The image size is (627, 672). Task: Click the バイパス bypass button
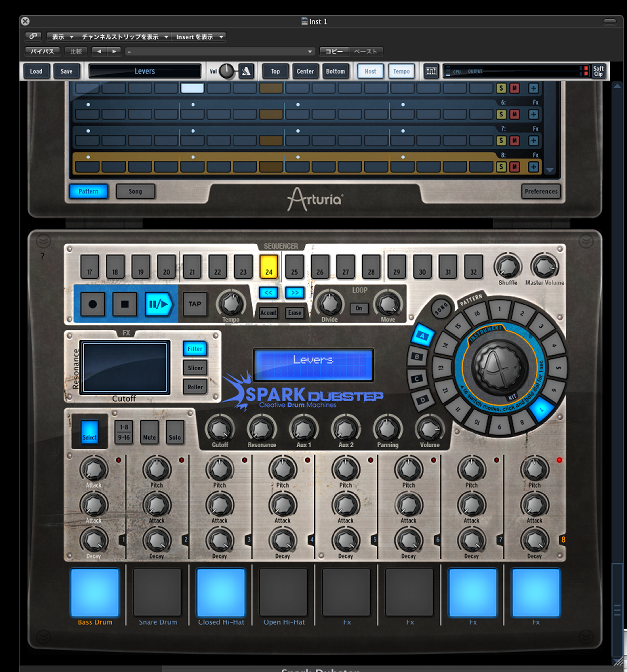(43, 52)
